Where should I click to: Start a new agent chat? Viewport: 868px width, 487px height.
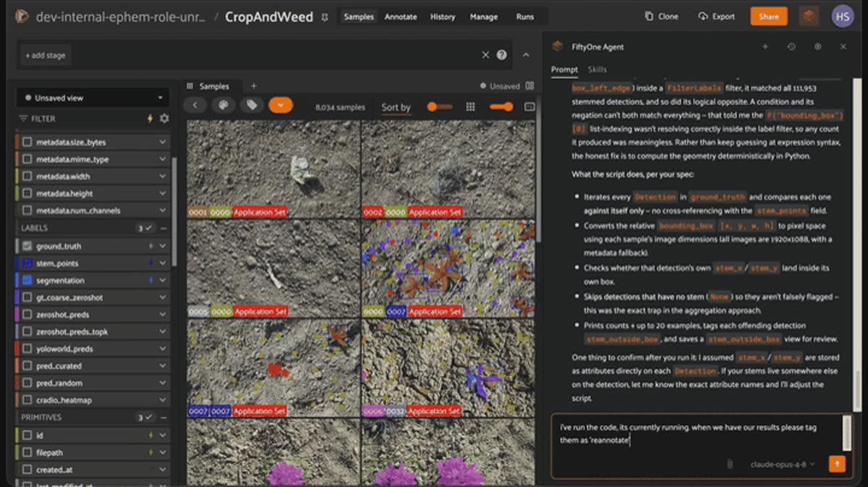pyautogui.click(x=765, y=46)
